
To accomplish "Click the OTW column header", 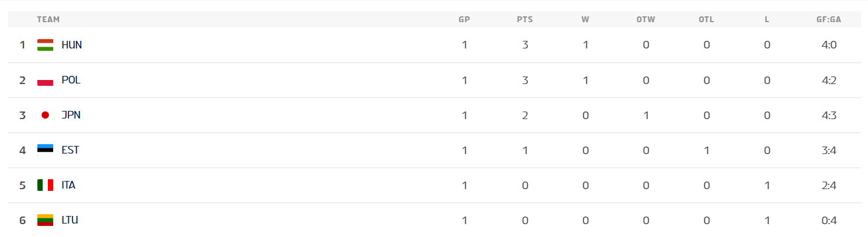I will (x=645, y=19).
